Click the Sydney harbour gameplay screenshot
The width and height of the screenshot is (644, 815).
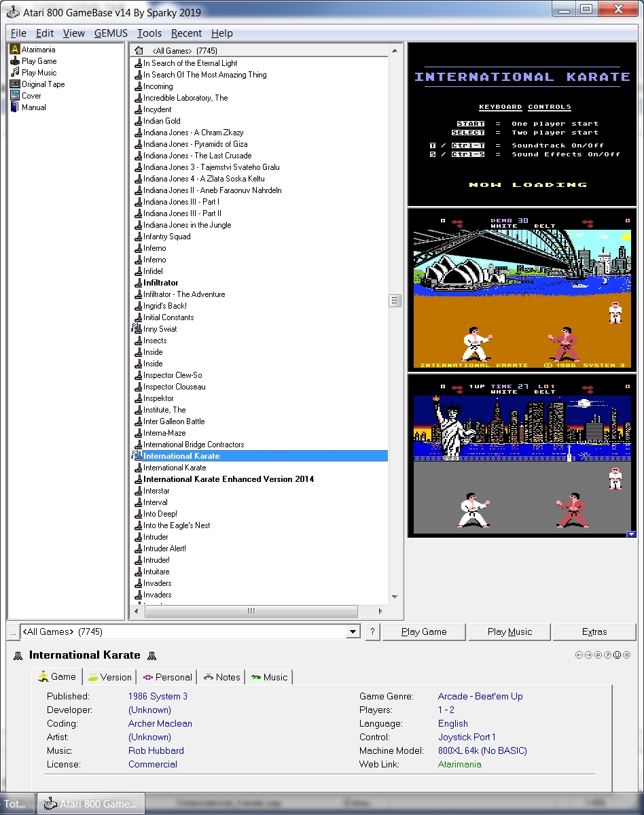click(522, 290)
